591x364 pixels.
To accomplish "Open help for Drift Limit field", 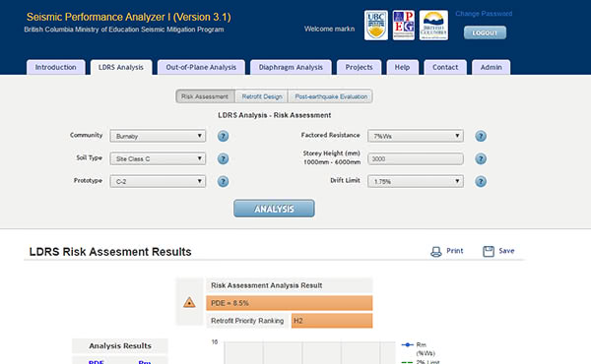I will coord(481,181).
